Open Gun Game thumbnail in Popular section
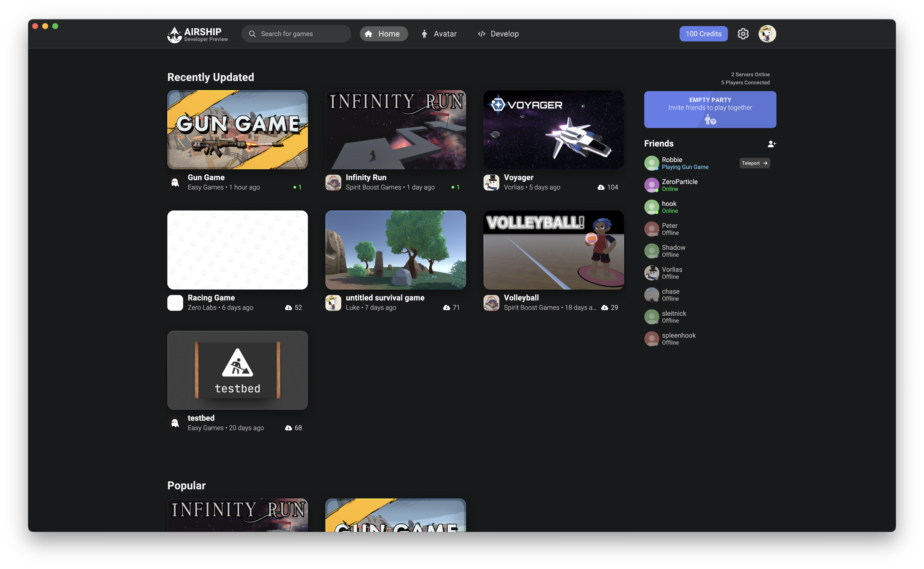The height and width of the screenshot is (569, 924). click(395, 515)
